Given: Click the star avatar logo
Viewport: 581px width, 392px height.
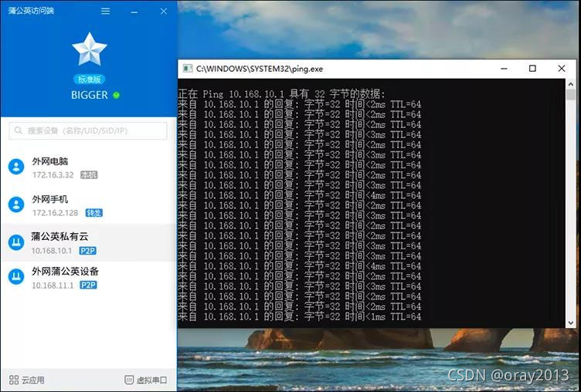Looking at the screenshot, I should (90, 49).
